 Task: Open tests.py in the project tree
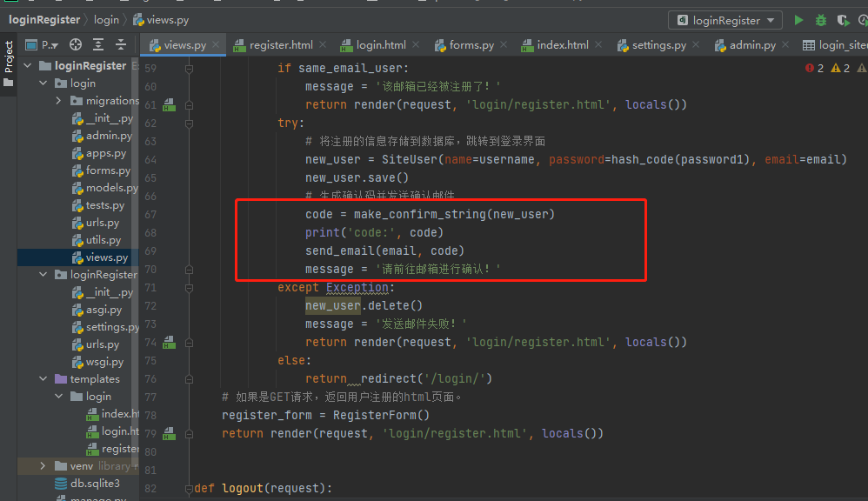pos(98,205)
